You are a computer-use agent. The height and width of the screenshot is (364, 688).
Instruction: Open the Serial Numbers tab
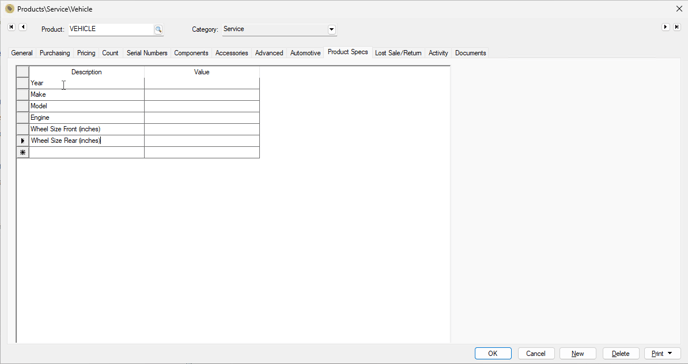coord(147,53)
